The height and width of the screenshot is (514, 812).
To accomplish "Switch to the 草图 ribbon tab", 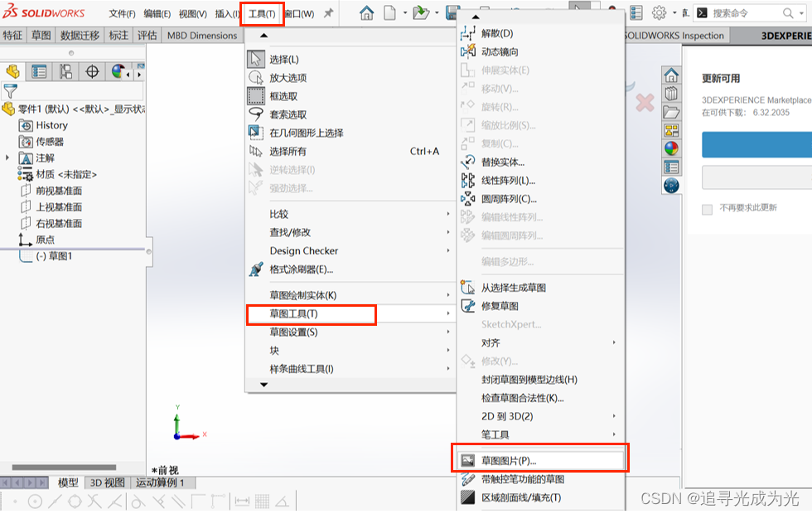I will pos(41,35).
